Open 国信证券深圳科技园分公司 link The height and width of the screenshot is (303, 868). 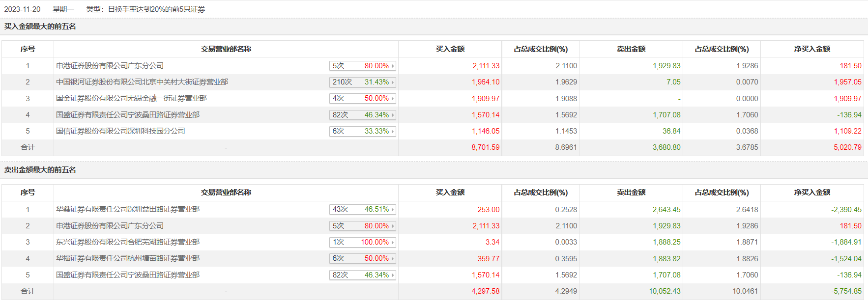click(120, 131)
